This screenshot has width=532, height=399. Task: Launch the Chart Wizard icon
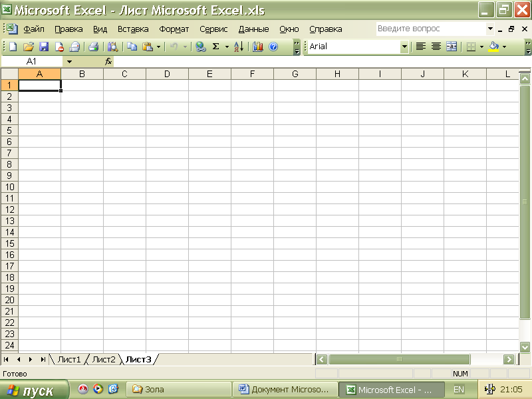pyautogui.click(x=258, y=47)
